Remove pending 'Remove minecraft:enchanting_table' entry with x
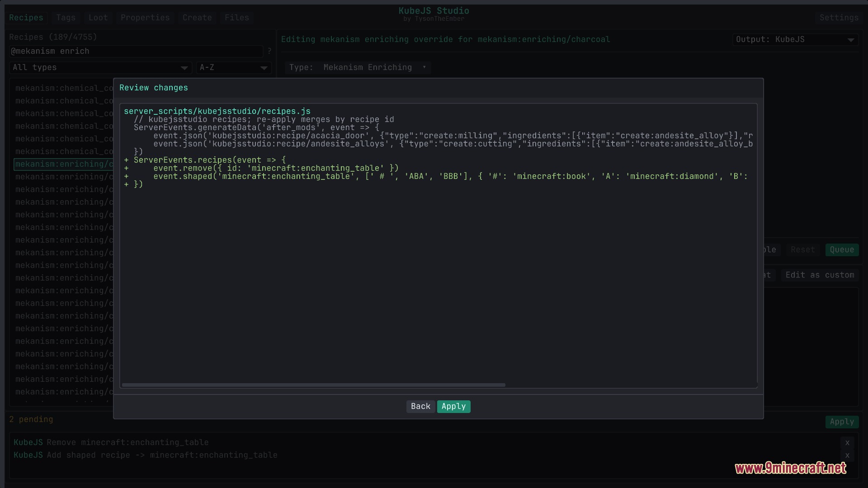Viewport: 868px width, 488px height. 847,443
